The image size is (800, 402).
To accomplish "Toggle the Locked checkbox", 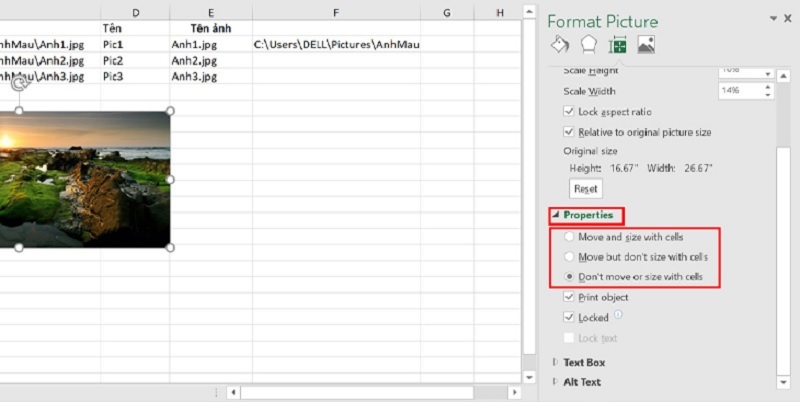I will 569,317.
